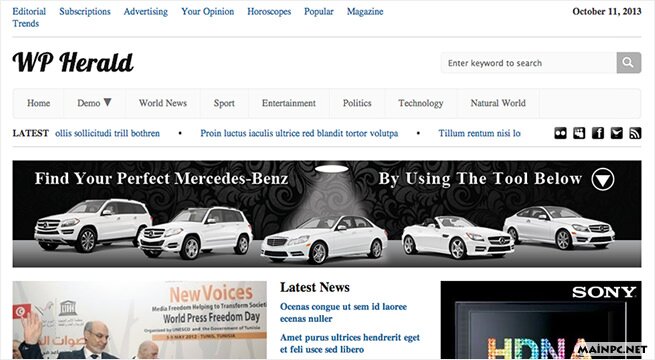The height and width of the screenshot is (360, 655).
Task: Click the Mercedes-Benz banner ad
Action: [327, 214]
